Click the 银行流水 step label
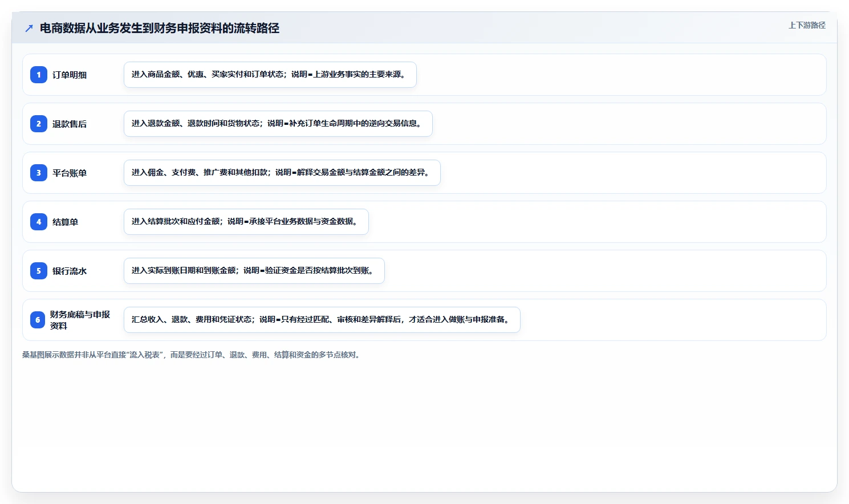Screen dimensions: 849x504 point(70,271)
